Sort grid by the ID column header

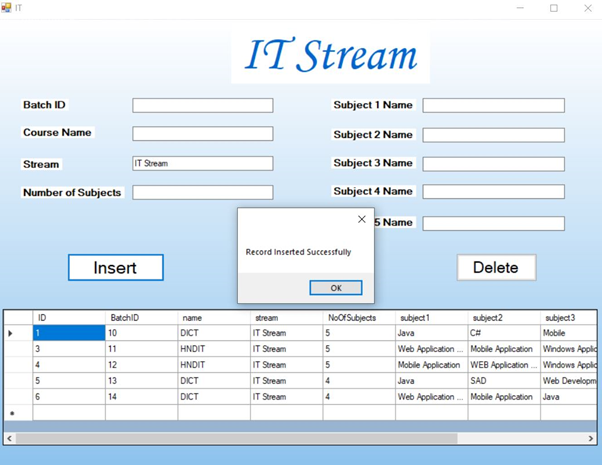(x=69, y=318)
